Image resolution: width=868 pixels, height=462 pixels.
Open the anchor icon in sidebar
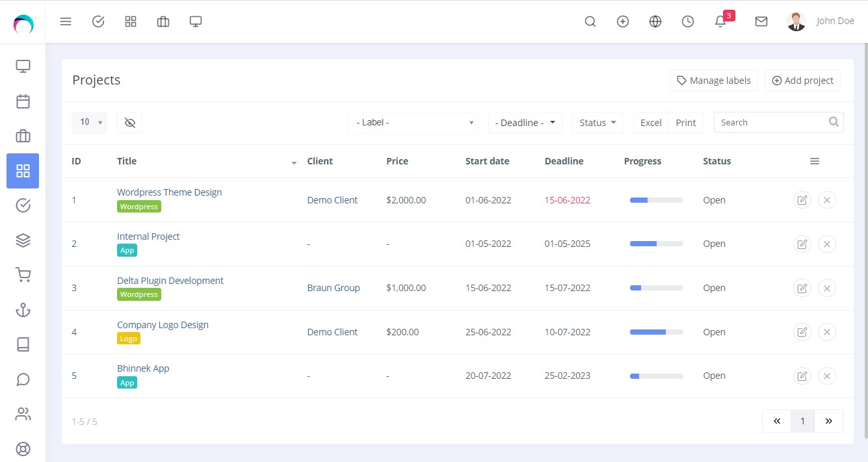coord(23,310)
